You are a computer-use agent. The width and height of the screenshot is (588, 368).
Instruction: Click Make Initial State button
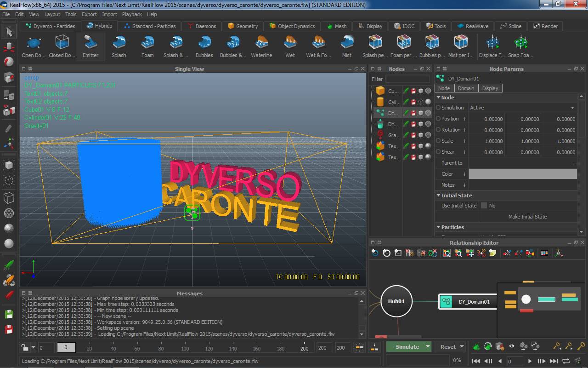[x=527, y=217]
